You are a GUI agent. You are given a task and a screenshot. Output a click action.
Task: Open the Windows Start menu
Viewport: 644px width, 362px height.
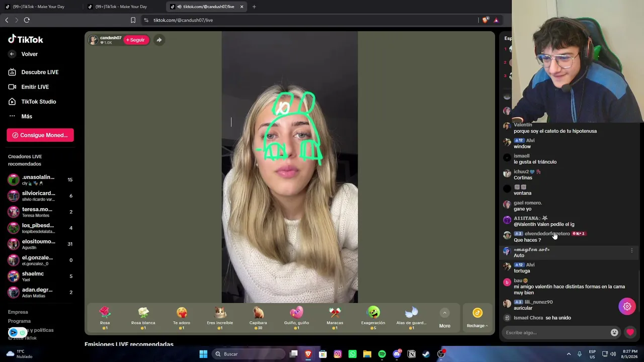[x=203, y=354]
